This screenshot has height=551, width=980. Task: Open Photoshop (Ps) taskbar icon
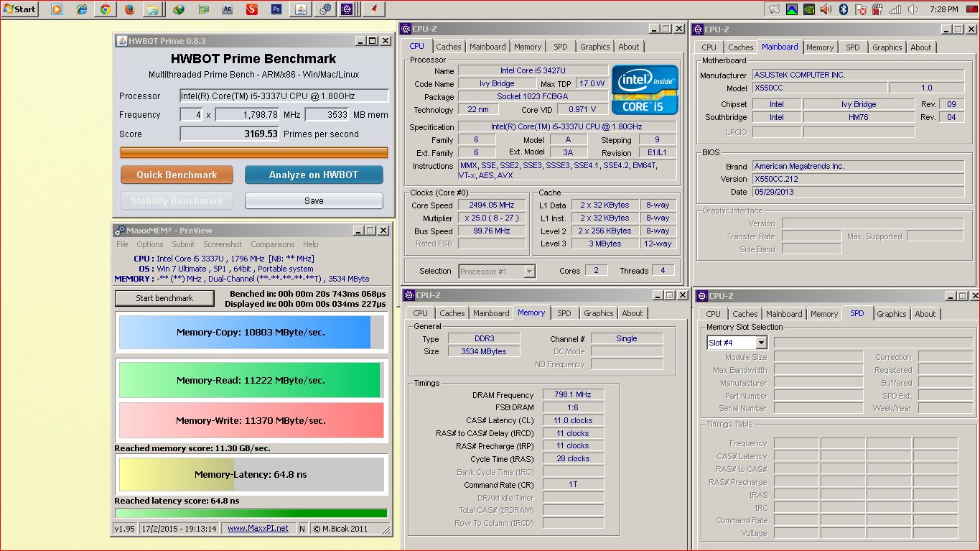[x=276, y=9]
